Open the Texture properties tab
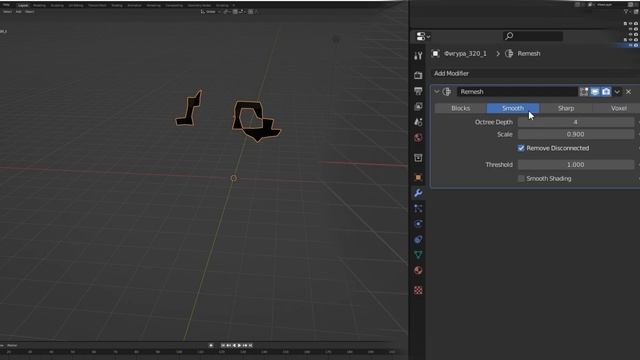Screen dimensions: 640x360 [x=418, y=290]
